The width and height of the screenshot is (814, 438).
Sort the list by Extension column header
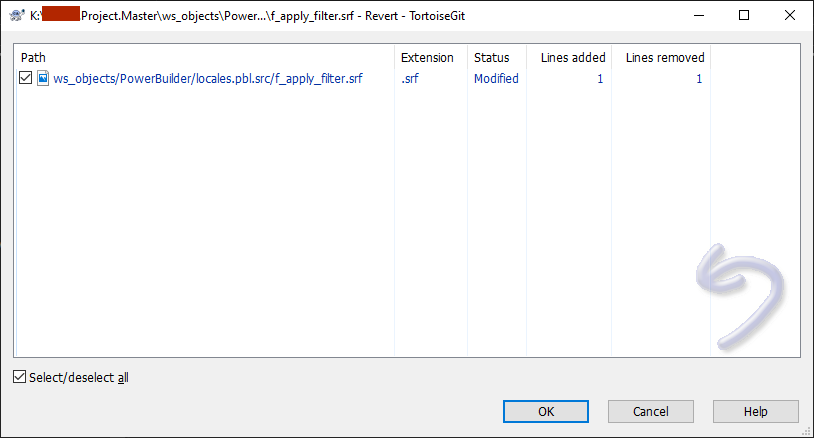(x=427, y=58)
